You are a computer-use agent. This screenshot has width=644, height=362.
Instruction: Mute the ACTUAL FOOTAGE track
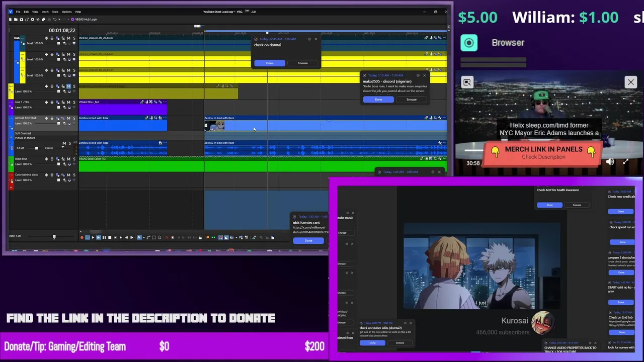(x=68, y=118)
